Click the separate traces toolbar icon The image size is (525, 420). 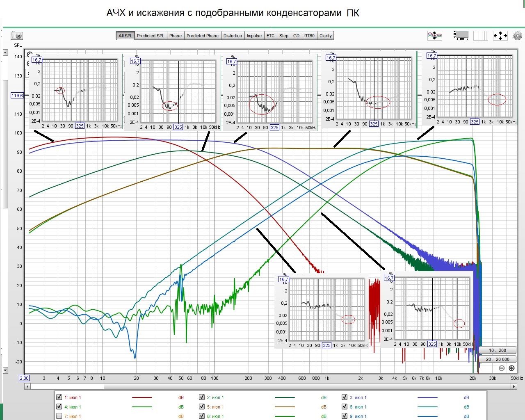point(435,36)
